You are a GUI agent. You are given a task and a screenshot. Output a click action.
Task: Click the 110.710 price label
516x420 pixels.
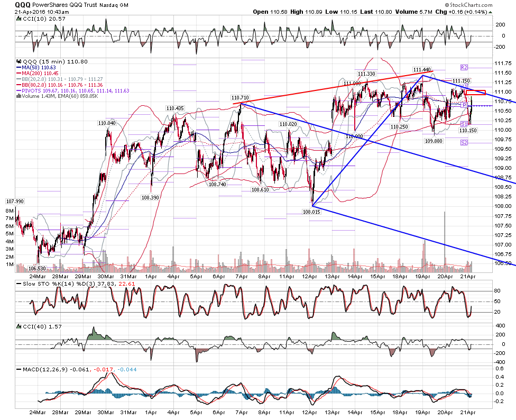click(x=240, y=98)
